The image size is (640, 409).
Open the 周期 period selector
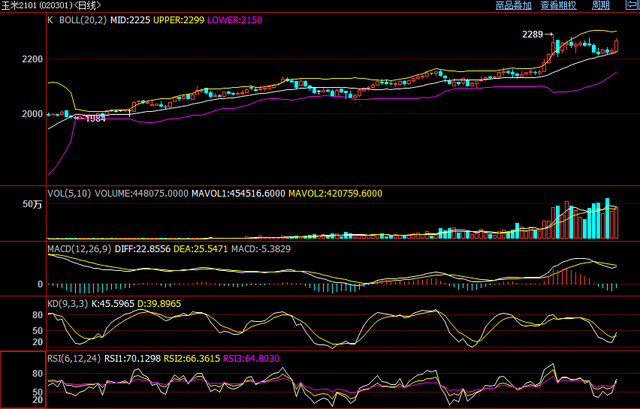pos(600,6)
